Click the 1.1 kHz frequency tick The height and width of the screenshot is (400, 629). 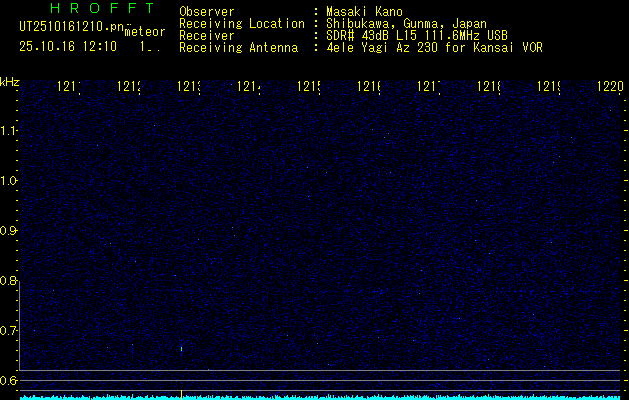9,131
